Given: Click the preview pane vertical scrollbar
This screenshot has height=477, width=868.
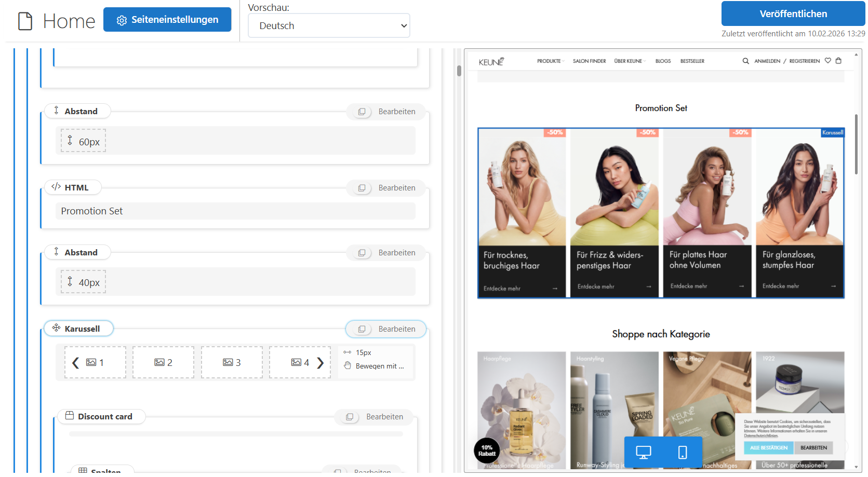Looking at the screenshot, I should pyautogui.click(x=857, y=144).
